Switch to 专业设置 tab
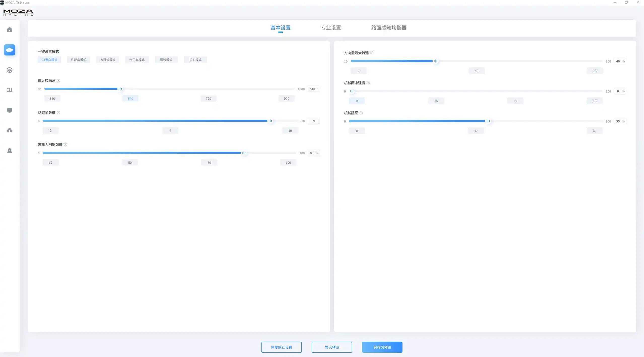Screen dimensions: 644x357 [x=331, y=28]
